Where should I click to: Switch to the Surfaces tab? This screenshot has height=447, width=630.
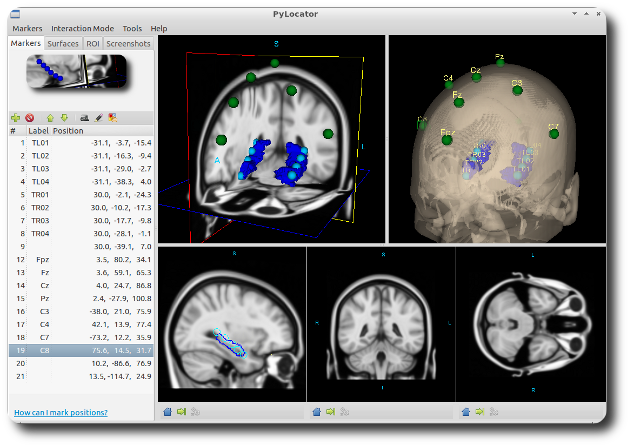point(63,44)
